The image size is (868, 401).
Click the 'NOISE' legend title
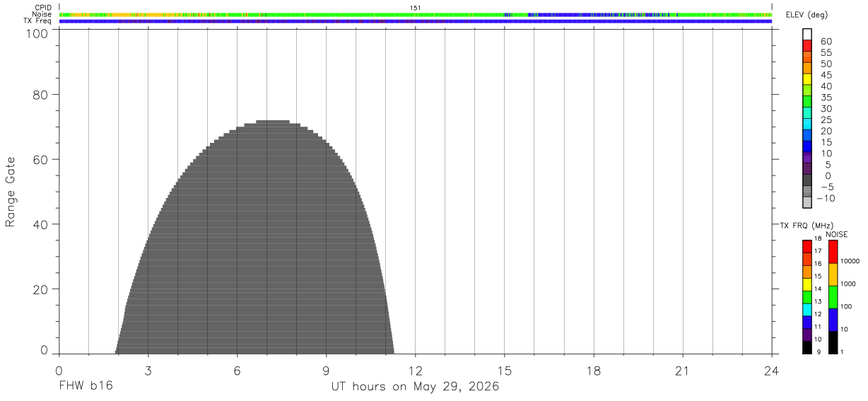pyautogui.click(x=836, y=234)
